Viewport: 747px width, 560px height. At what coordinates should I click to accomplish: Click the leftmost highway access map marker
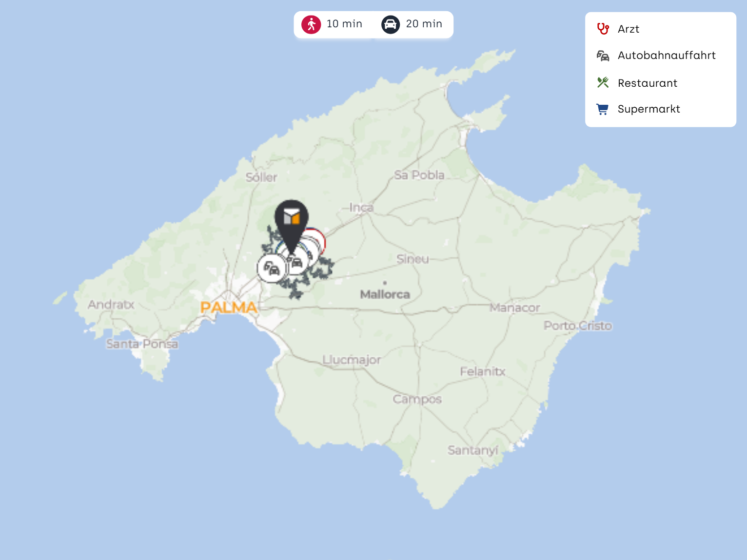pyautogui.click(x=271, y=269)
